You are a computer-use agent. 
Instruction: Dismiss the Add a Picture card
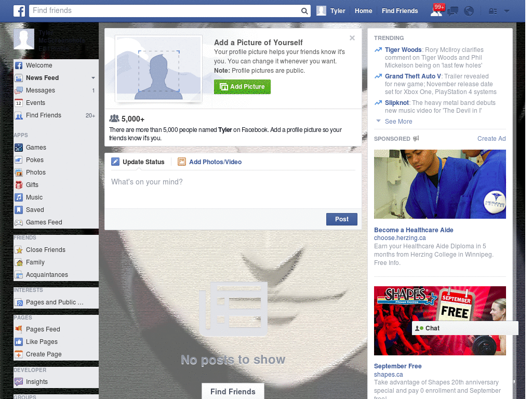click(352, 38)
